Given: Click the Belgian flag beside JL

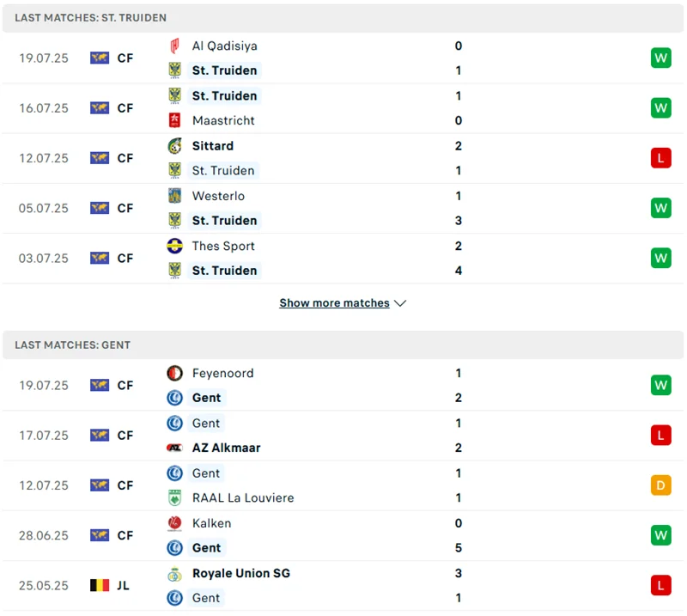Looking at the screenshot, I should pyautogui.click(x=100, y=586).
